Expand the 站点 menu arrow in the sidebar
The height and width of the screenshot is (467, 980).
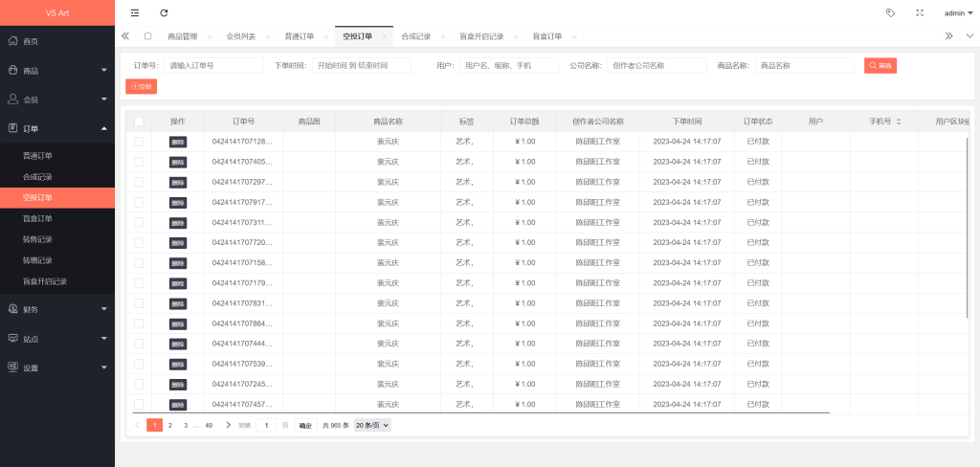point(103,338)
